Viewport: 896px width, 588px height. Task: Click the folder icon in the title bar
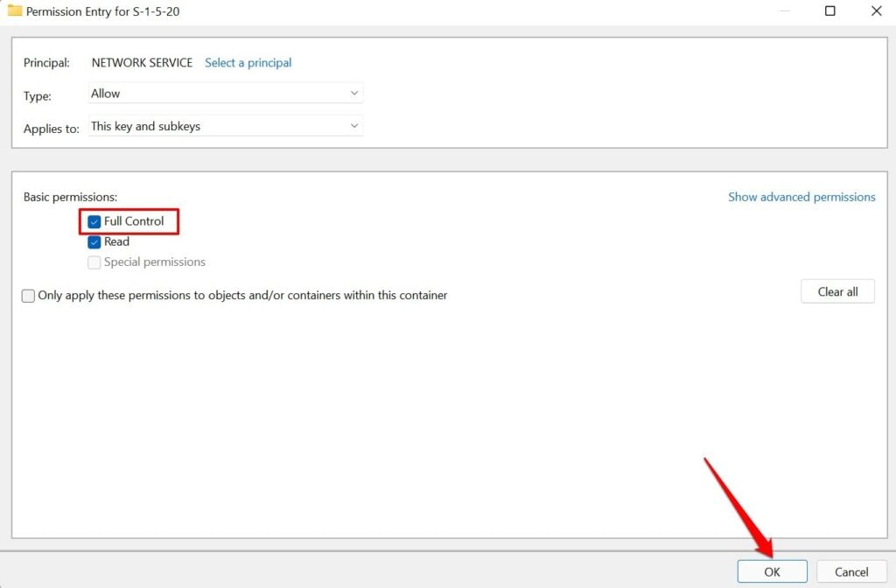tap(15, 10)
